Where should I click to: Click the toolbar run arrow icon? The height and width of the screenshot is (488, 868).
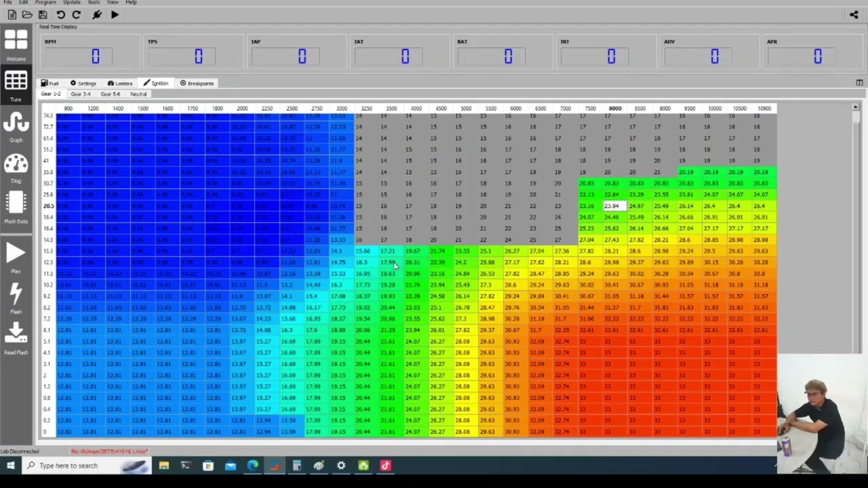(x=115, y=14)
